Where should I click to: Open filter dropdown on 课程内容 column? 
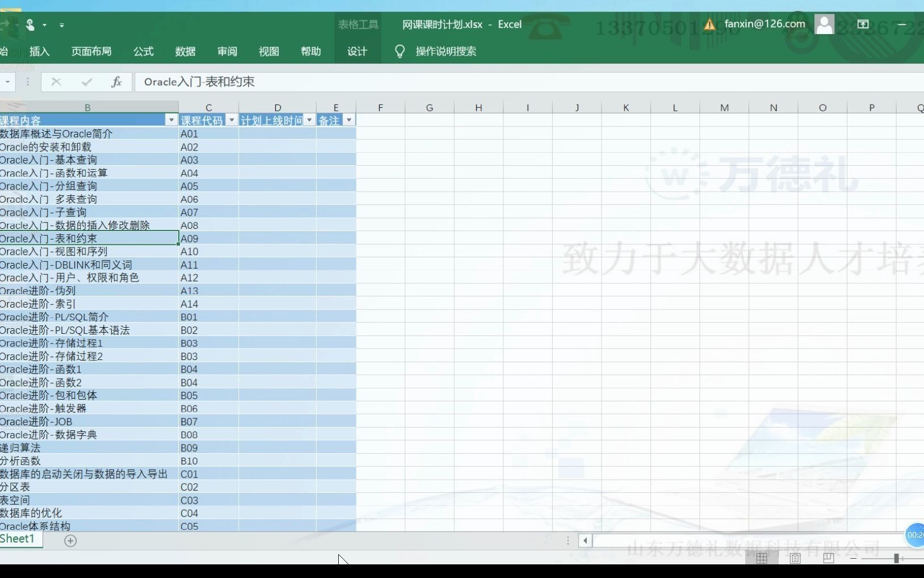tap(170, 120)
